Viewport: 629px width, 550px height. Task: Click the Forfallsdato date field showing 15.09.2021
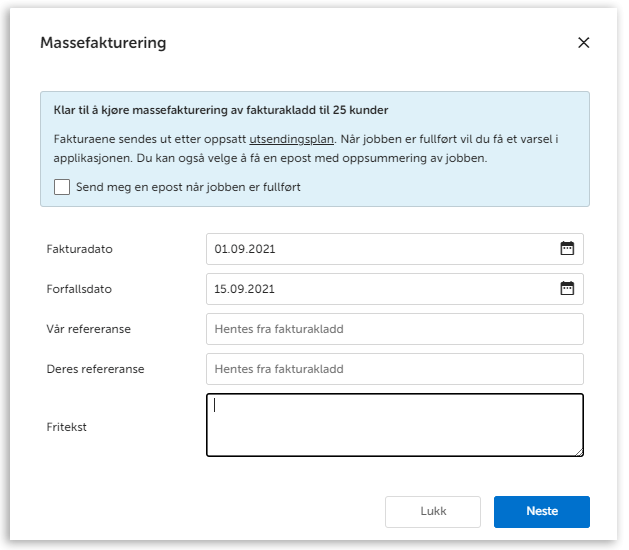tap(380, 289)
